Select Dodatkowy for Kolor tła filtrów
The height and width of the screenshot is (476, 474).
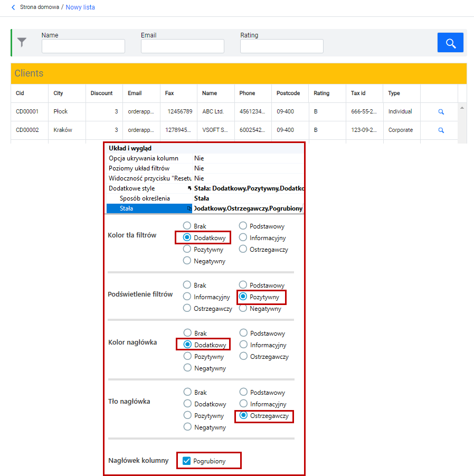pyautogui.click(x=187, y=237)
